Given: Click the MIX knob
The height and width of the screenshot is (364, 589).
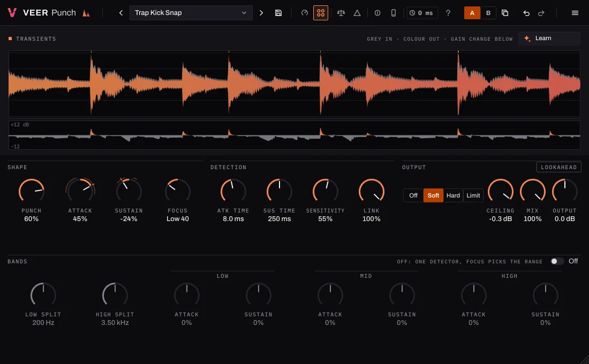Looking at the screenshot, I should pyautogui.click(x=533, y=191).
